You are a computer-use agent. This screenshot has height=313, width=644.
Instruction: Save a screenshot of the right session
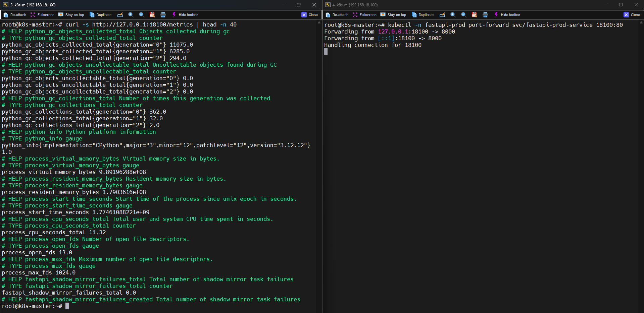tap(474, 15)
